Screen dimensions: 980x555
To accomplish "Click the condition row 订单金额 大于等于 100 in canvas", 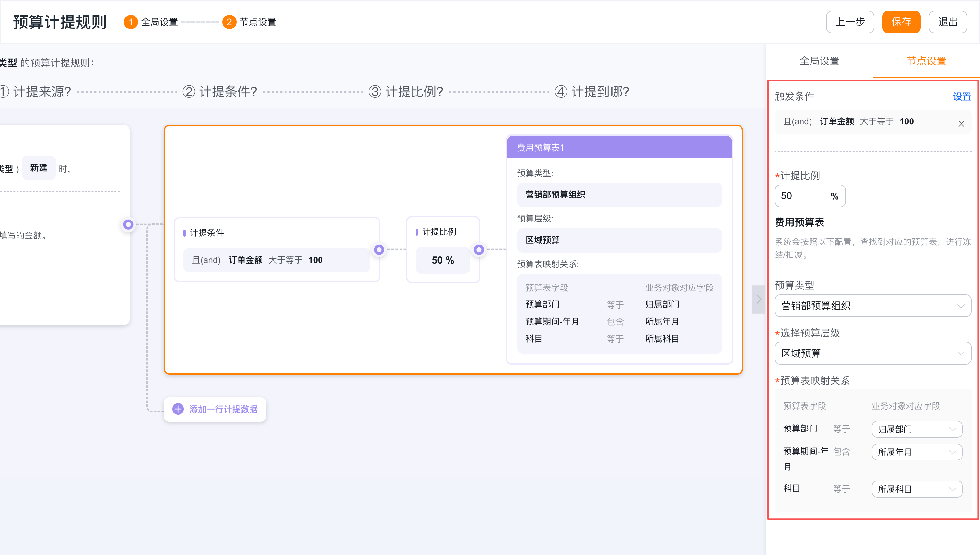I will (x=276, y=260).
